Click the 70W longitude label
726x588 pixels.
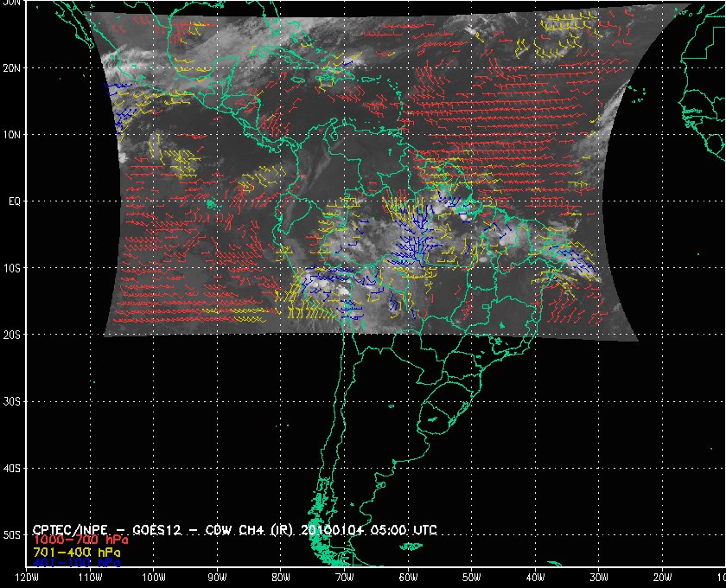tap(344, 578)
